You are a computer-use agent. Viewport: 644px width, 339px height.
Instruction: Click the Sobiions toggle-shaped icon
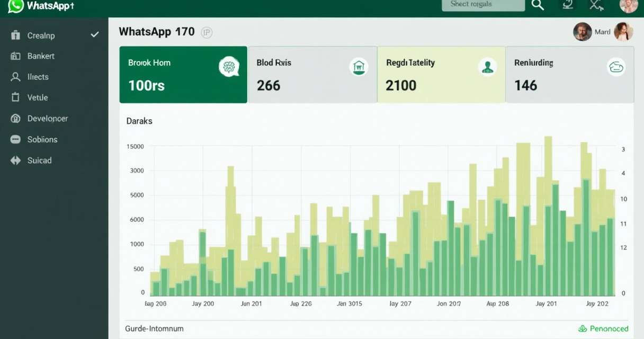[x=16, y=140]
